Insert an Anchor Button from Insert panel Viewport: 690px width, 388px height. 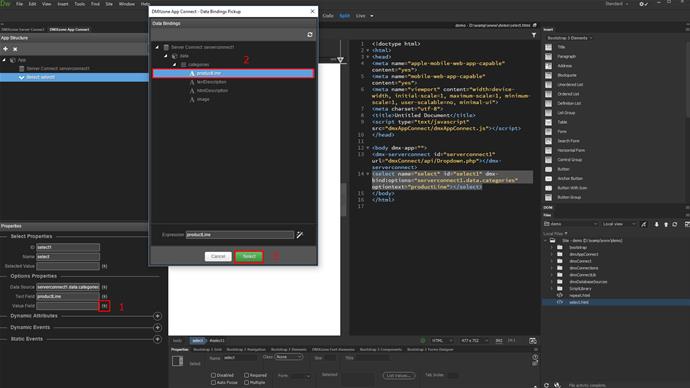pyautogui.click(x=570, y=179)
